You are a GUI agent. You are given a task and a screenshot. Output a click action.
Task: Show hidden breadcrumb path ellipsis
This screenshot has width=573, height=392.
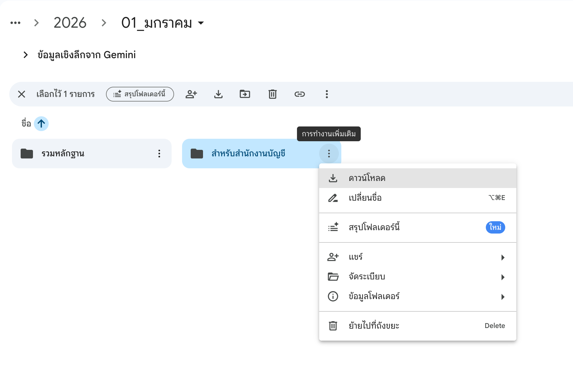(x=15, y=23)
